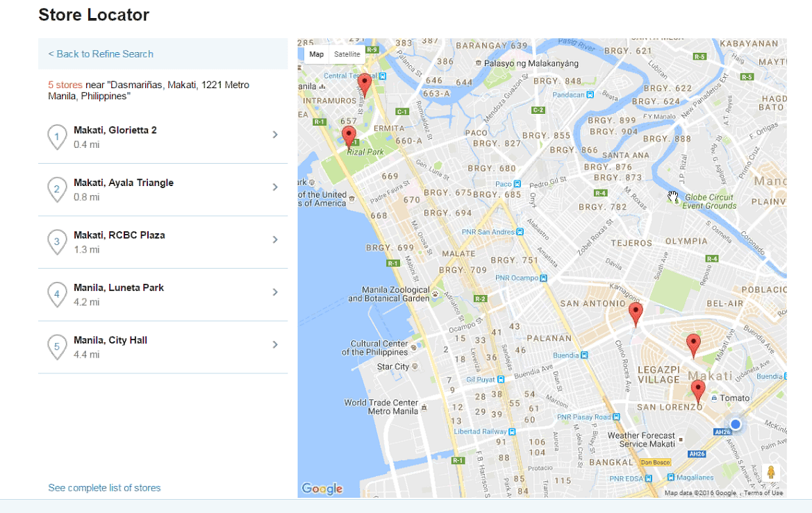Click the numbered pin icon for Manila, City Hall
This screenshot has width=812, height=513.
click(57, 347)
